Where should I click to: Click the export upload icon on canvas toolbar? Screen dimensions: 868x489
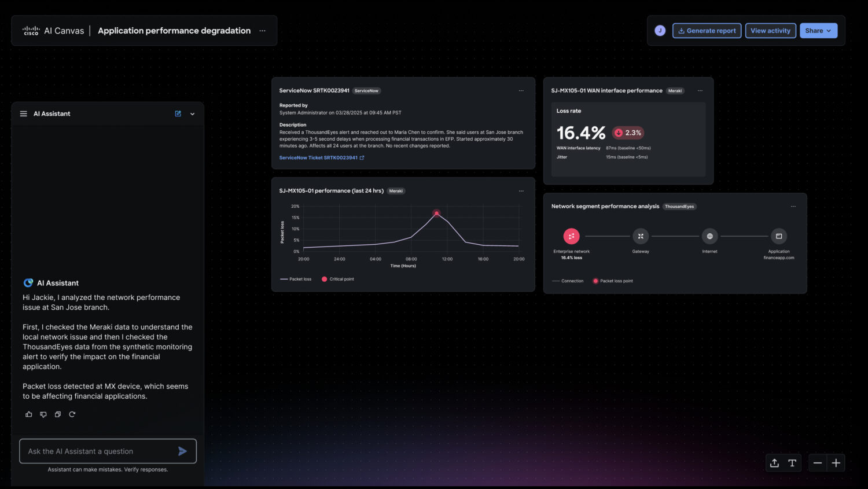point(774,463)
